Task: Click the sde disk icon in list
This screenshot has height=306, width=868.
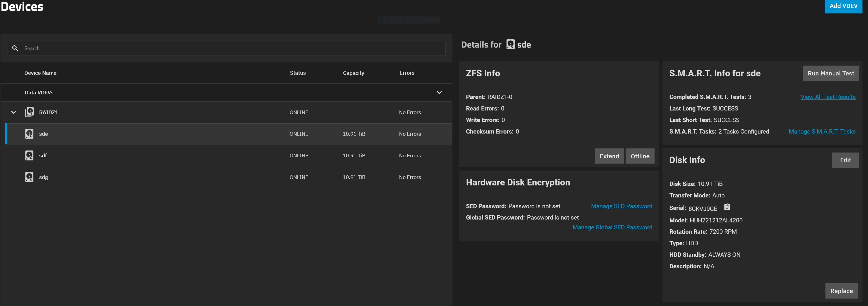Action: coord(29,134)
